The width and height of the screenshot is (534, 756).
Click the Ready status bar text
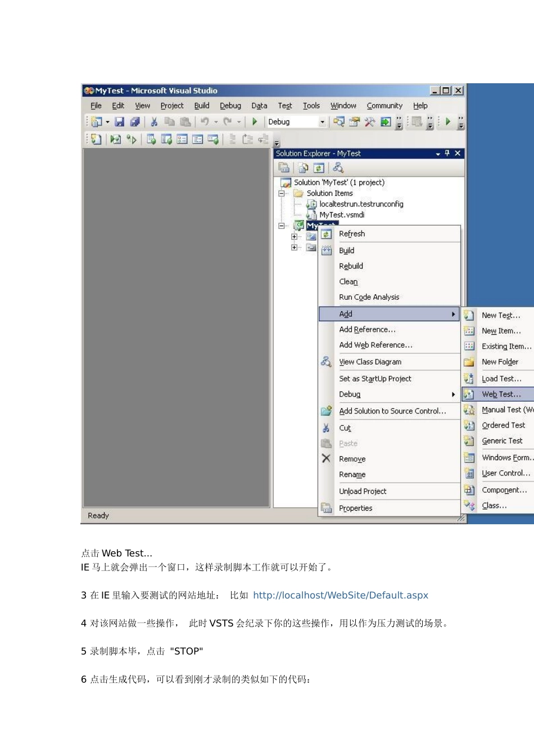[98, 516]
